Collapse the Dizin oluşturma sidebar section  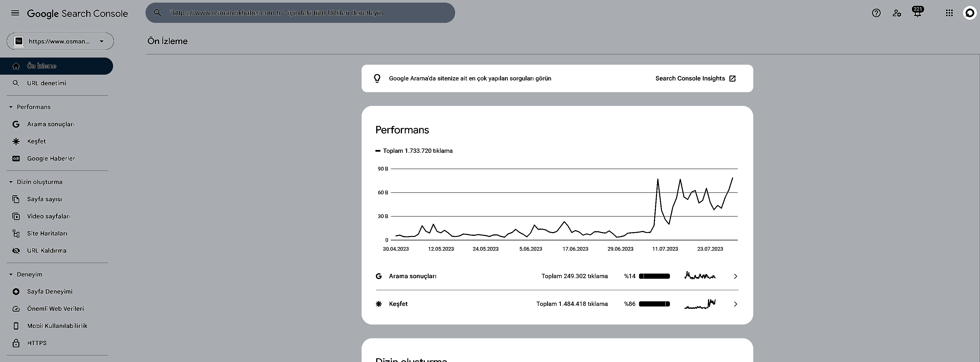(36, 182)
